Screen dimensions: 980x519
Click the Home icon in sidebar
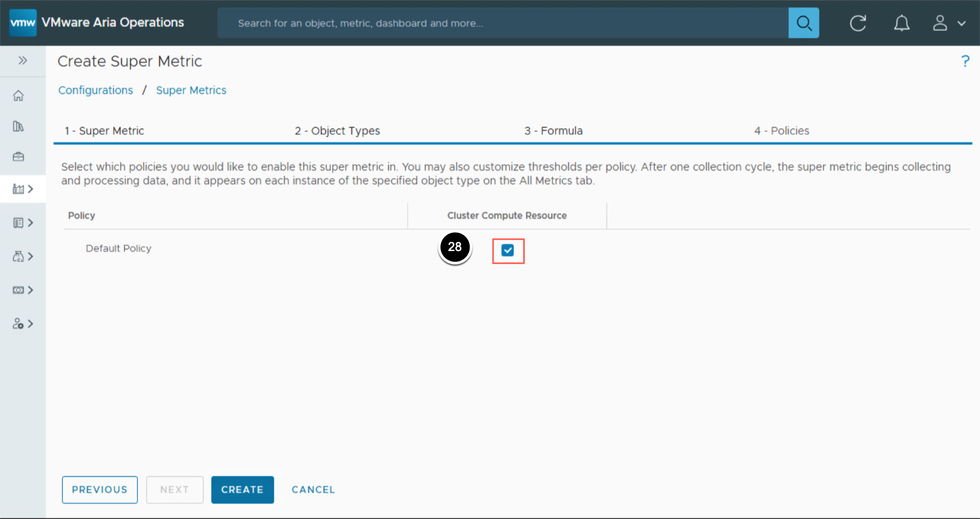coord(18,96)
